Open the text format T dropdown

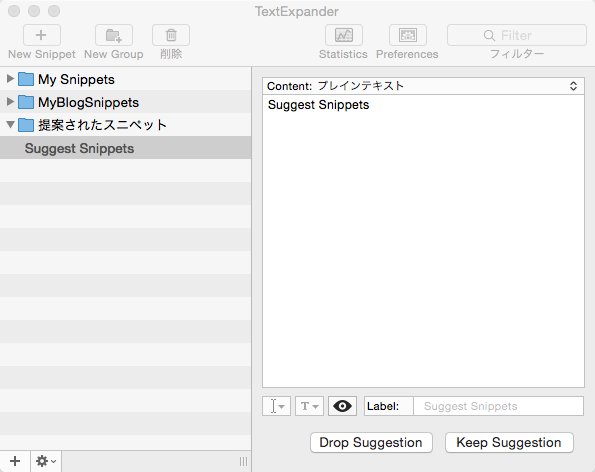coord(309,406)
